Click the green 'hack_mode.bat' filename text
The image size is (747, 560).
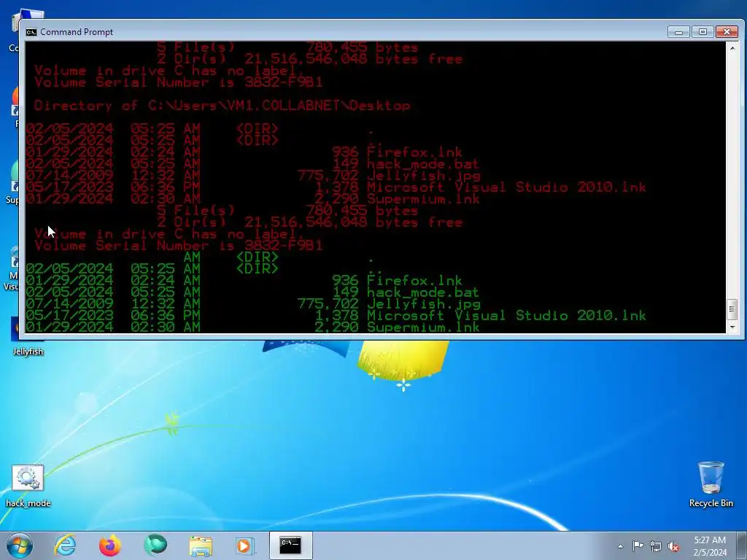422,292
